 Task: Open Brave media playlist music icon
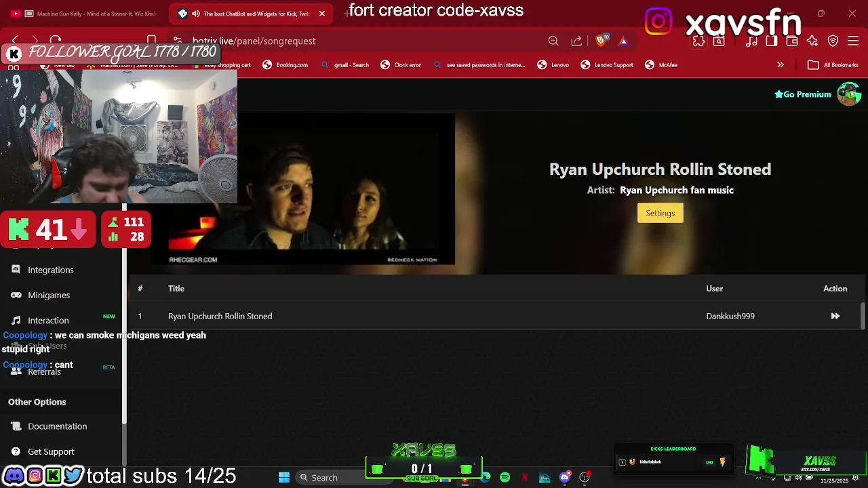751,41
